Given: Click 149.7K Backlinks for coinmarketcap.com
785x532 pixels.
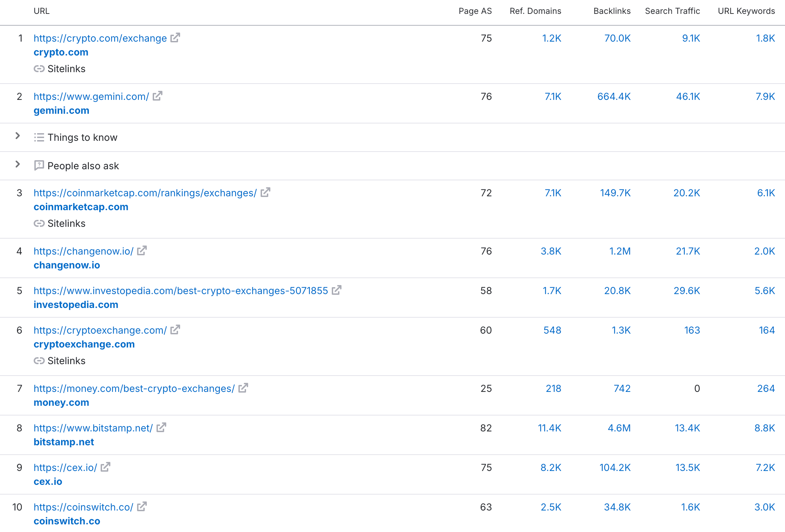Looking at the screenshot, I should pos(615,193).
